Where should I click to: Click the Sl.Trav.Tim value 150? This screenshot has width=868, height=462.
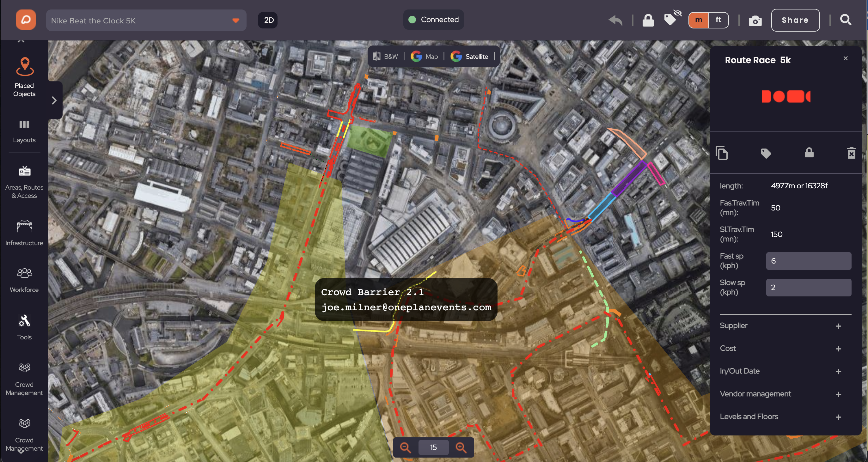click(x=776, y=234)
